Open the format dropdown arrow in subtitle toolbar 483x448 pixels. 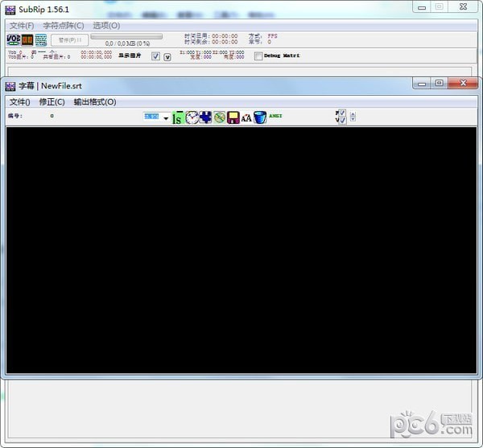coord(166,118)
